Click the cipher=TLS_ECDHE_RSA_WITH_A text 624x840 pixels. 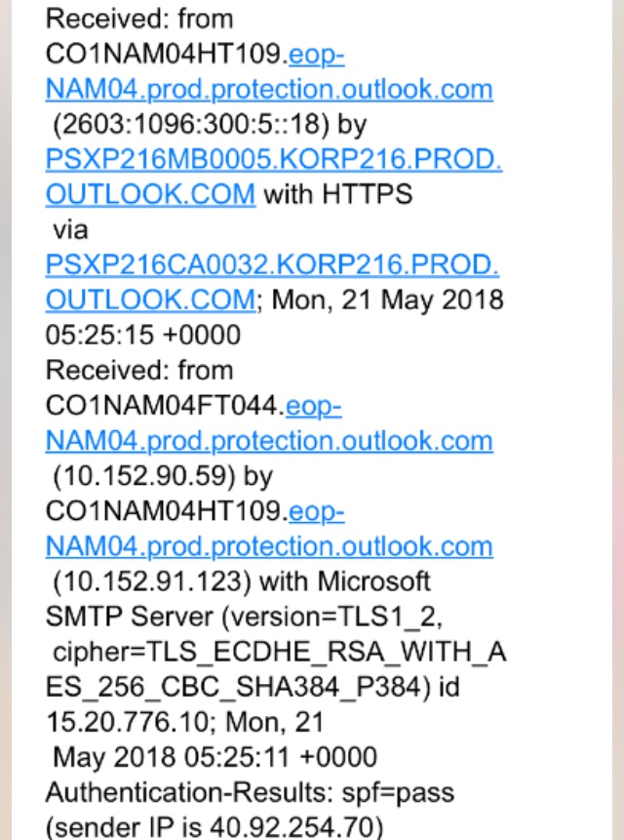click(280, 652)
